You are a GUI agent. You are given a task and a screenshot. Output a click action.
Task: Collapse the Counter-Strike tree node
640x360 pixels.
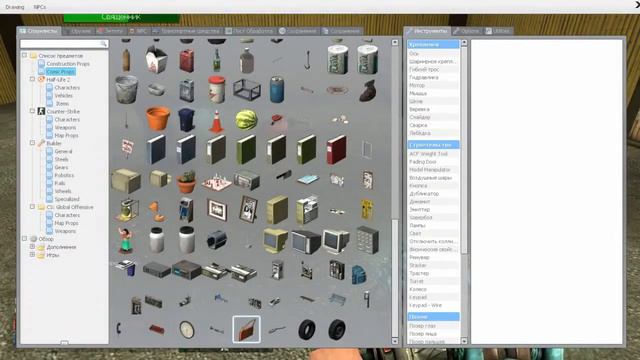32,111
